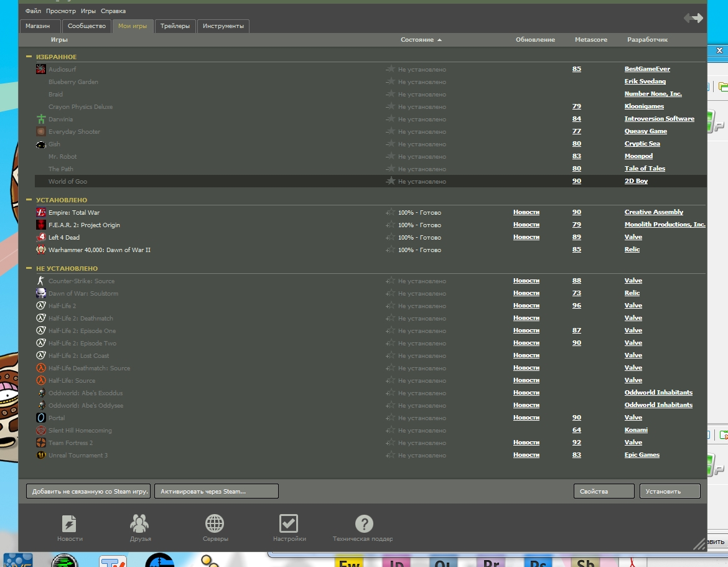Screen dimensions: 728x567
Task: Toggle favorite star for Braid
Action: 391,94
